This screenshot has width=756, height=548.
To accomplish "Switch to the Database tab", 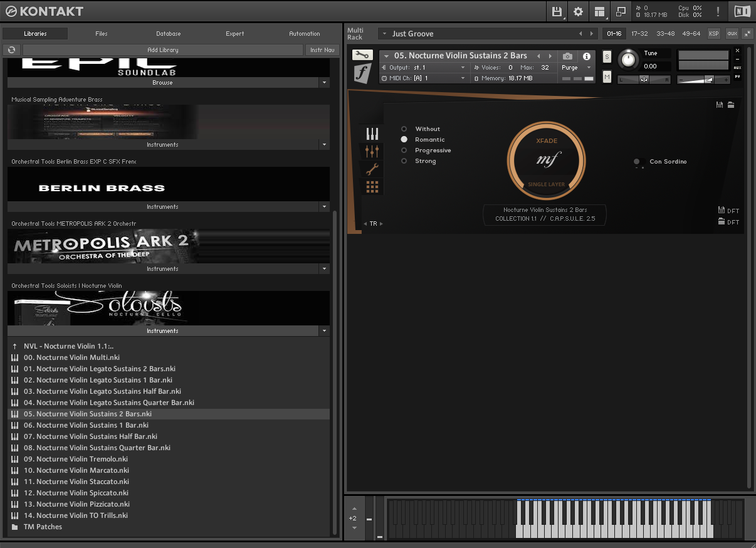I will [x=169, y=34].
